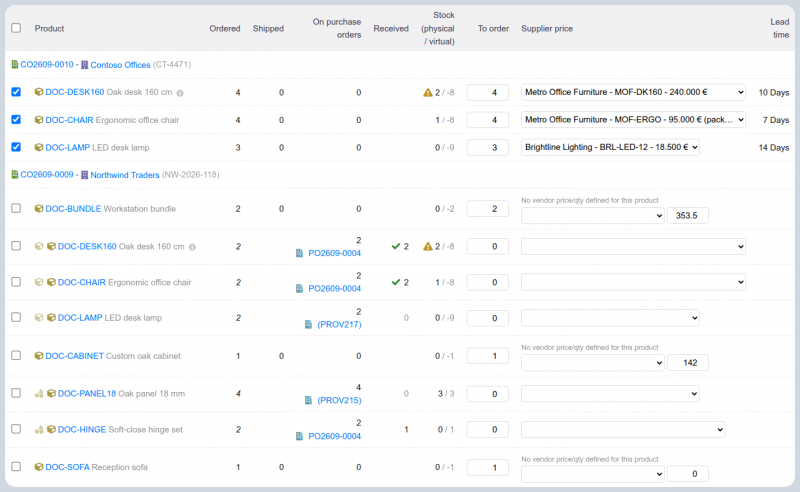800x492 pixels.
Task: Click the info circle after Contoso Oak desk 160 cm
Action: [x=180, y=93]
